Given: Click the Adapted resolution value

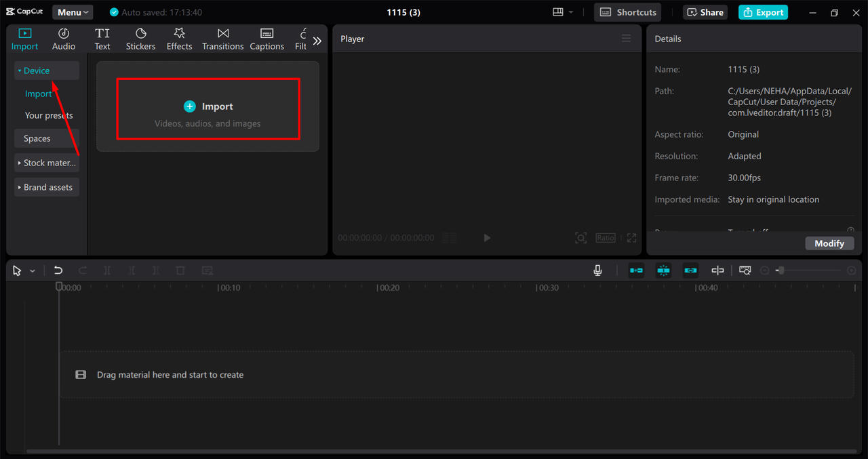Looking at the screenshot, I should [745, 156].
